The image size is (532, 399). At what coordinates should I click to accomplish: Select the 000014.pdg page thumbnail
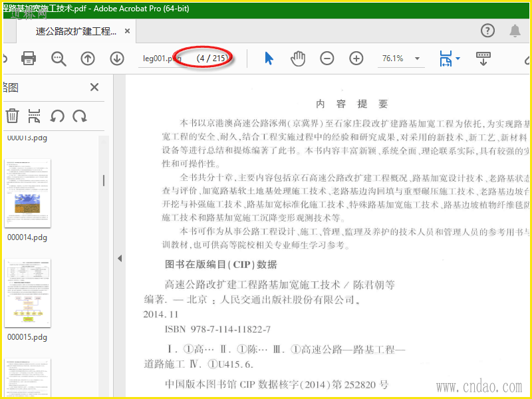27,194
